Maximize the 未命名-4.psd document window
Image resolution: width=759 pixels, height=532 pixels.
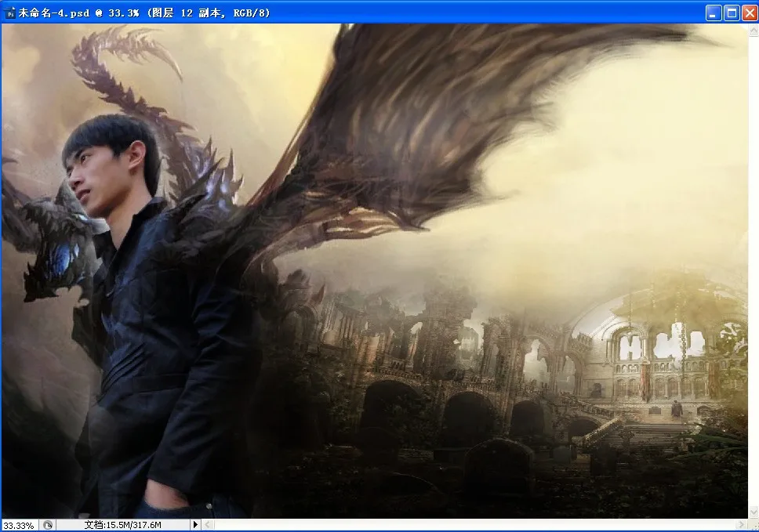[x=731, y=12]
